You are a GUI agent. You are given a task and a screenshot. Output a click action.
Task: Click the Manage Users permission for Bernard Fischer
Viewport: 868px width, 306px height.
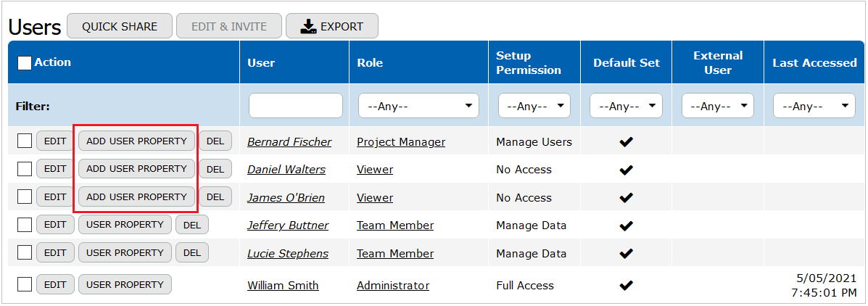[534, 142]
